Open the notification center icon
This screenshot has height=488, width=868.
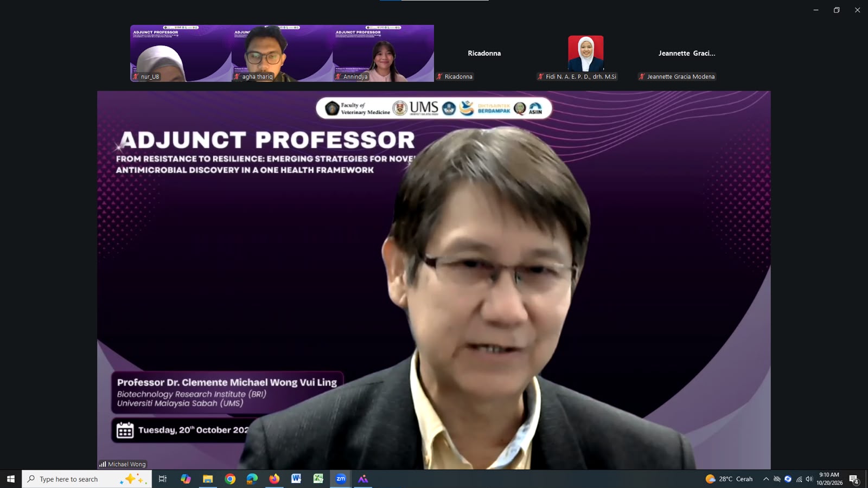[x=854, y=479]
